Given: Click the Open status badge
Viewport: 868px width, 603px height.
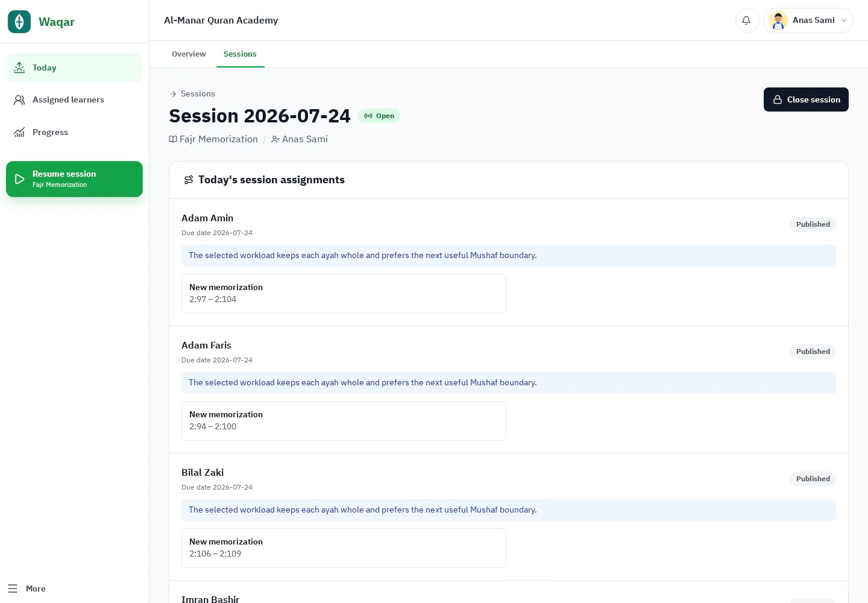Looking at the screenshot, I should [379, 116].
